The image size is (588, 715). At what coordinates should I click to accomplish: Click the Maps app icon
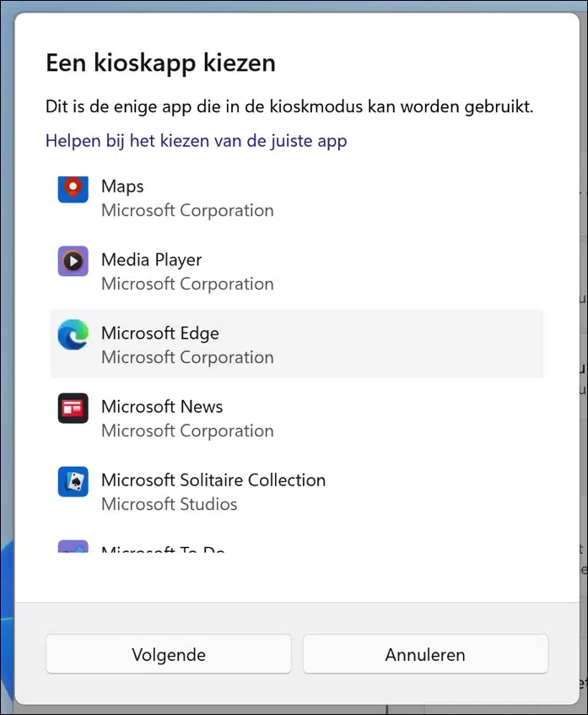point(73,189)
